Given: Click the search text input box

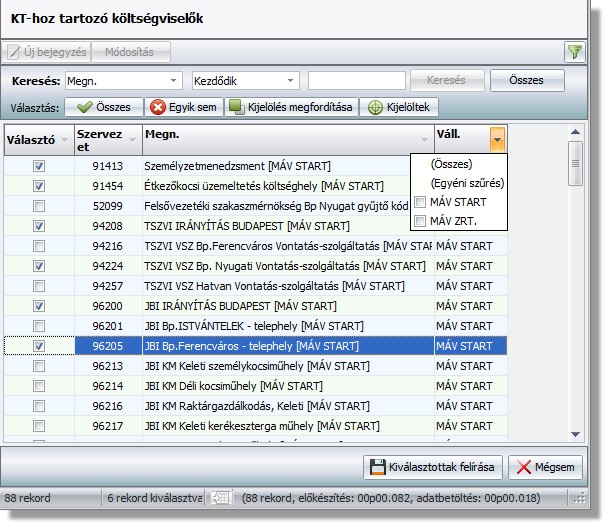Looking at the screenshot, I should (357, 81).
